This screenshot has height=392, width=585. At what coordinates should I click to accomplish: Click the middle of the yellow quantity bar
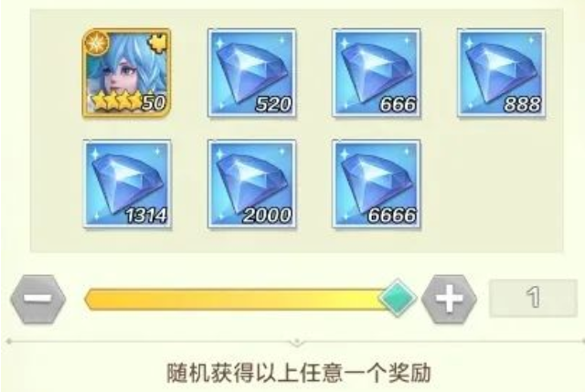point(235,299)
